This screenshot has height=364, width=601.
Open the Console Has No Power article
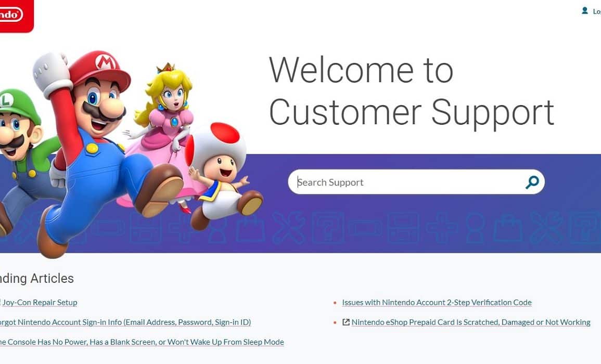point(142,342)
